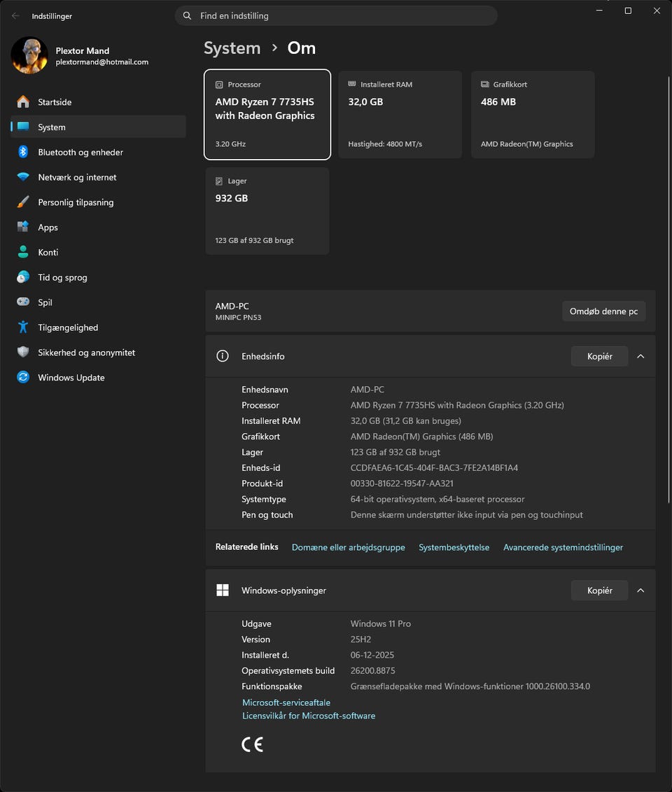Click the Wi-Fi icon for Netværk og internet
Image resolution: width=672 pixels, height=792 pixels.
click(x=23, y=177)
